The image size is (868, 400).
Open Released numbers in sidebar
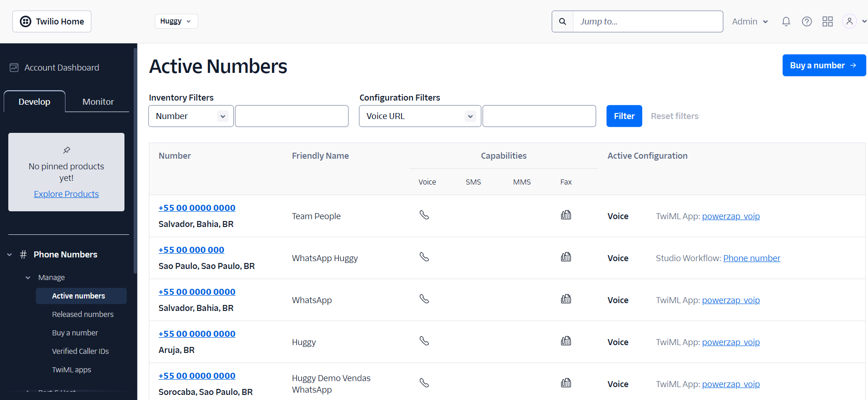[83, 315]
